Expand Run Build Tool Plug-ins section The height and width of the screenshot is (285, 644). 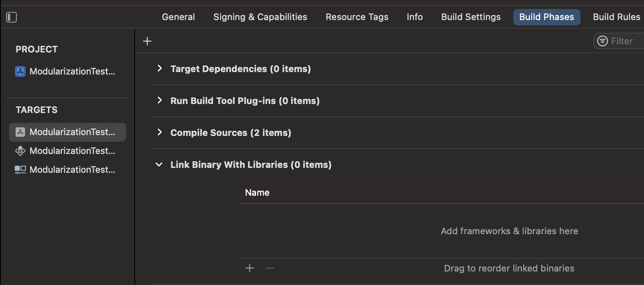tap(160, 100)
